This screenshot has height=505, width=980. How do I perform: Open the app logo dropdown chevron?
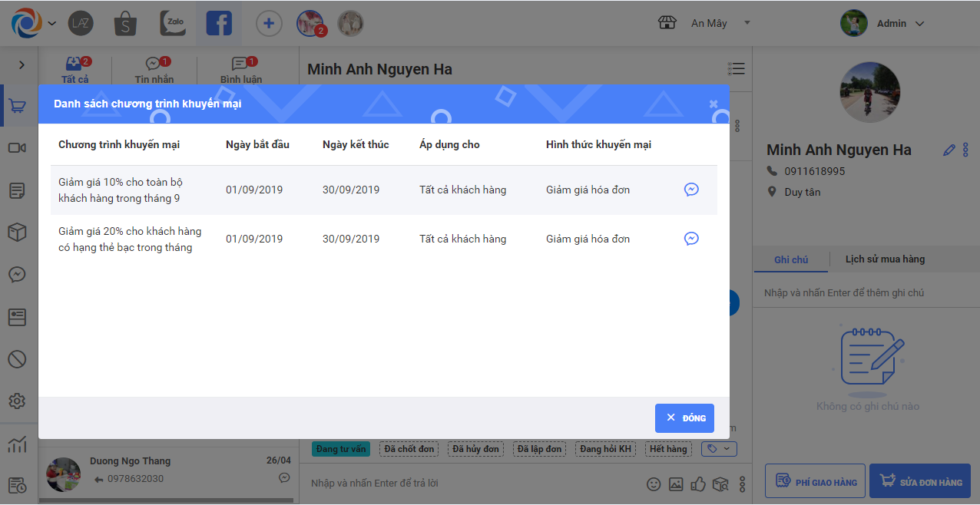coord(51,24)
